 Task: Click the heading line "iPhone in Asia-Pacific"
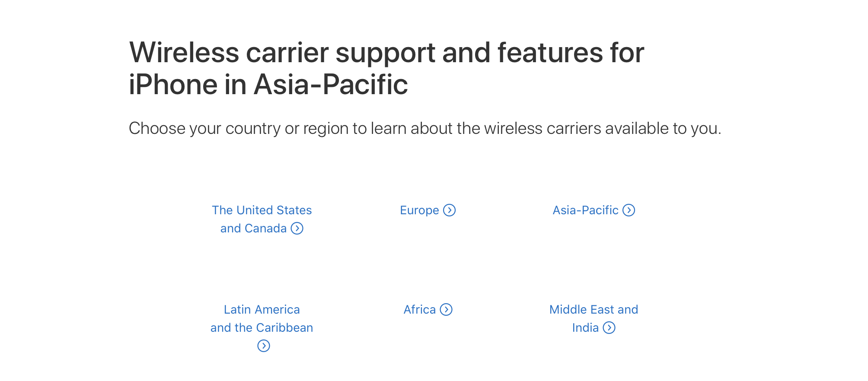tap(268, 84)
